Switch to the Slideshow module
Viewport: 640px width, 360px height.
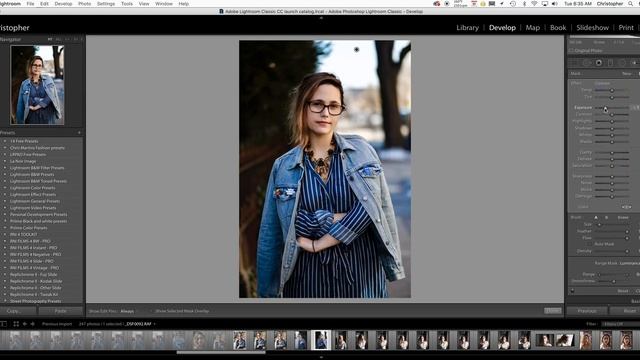click(x=593, y=28)
